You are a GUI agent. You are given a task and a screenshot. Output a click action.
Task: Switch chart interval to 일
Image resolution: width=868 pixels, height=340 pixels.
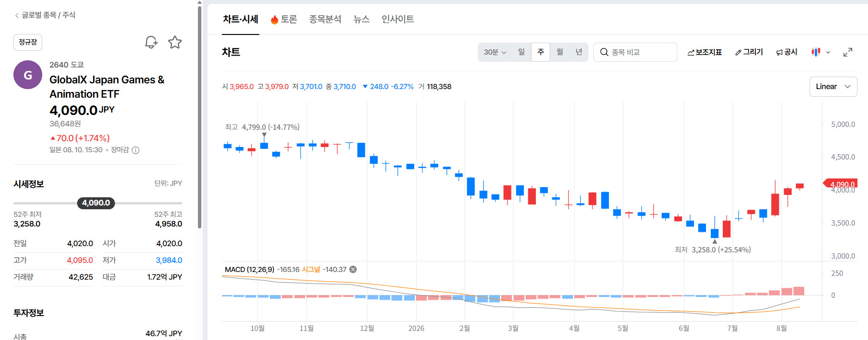521,52
